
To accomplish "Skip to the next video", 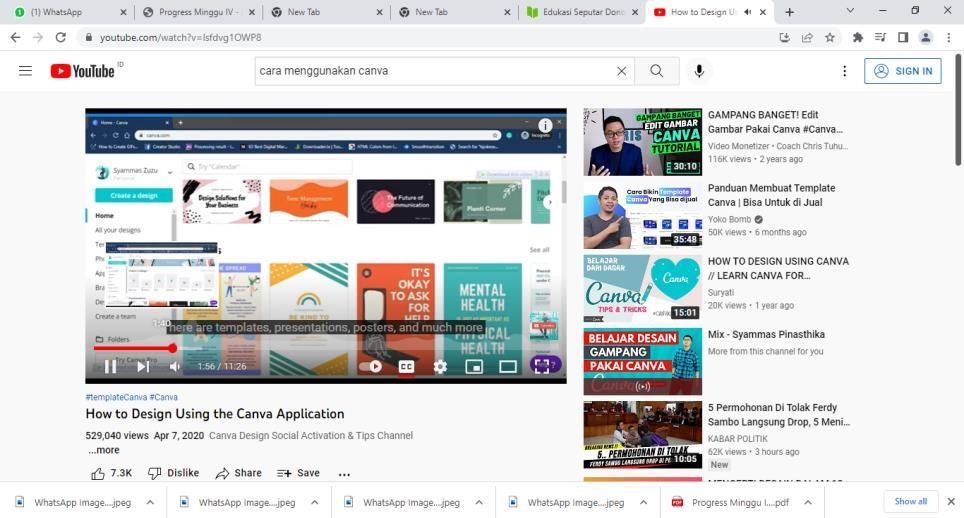I will click(143, 367).
